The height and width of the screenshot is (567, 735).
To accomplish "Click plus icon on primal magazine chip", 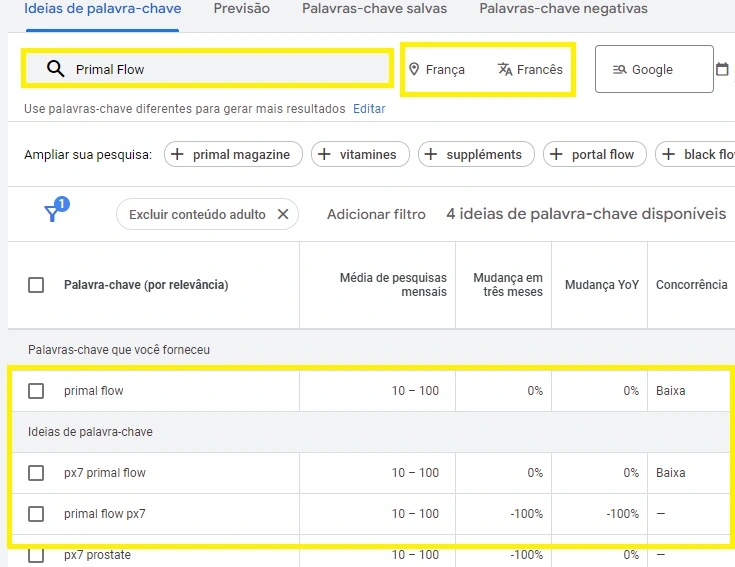I will 177,154.
